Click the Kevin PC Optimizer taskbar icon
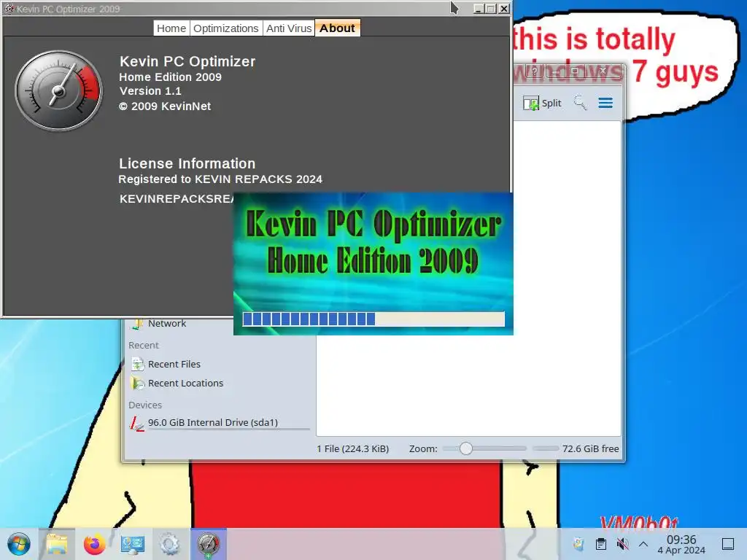Viewport: 747px width, 560px height. click(x=208, y=544)
